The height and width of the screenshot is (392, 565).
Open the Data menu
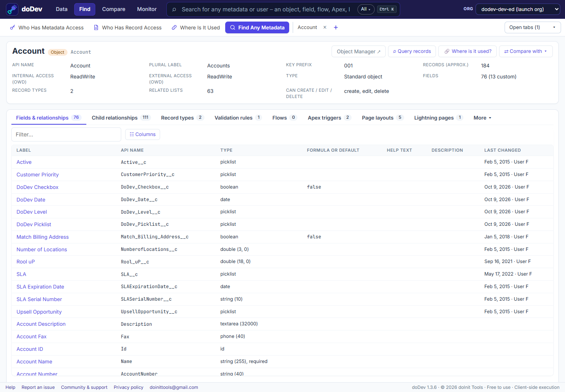[62, 9]
